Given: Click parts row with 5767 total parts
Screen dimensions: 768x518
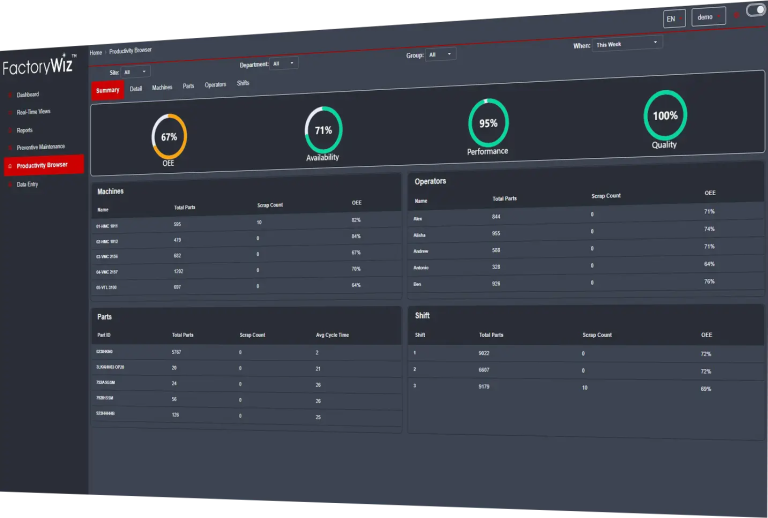Looking at the screenshot, I should click(246, 352).
